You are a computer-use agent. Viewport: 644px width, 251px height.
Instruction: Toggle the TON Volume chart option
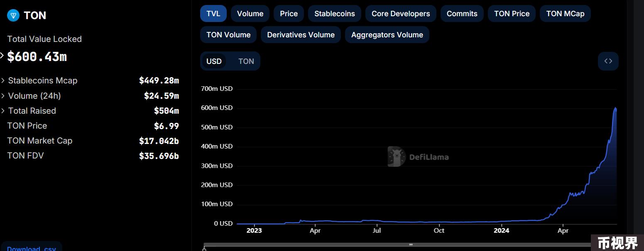[x=228, y=35]
